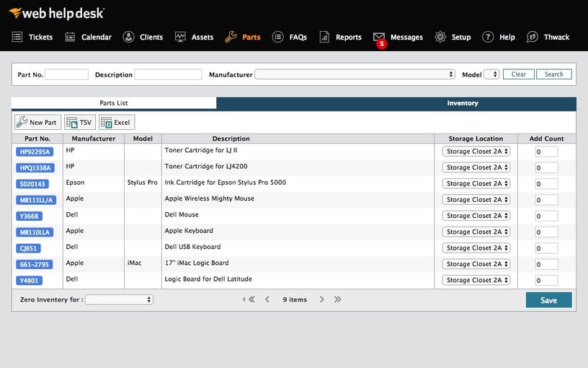Image resolution: width=588 pixels, height=368 pixels.
Task: Click Add Count field for Apple Keyboard
Action: coord(546,232)
